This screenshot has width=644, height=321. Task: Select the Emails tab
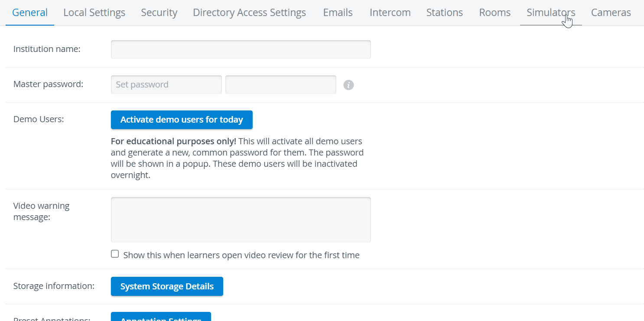point(338,13)
